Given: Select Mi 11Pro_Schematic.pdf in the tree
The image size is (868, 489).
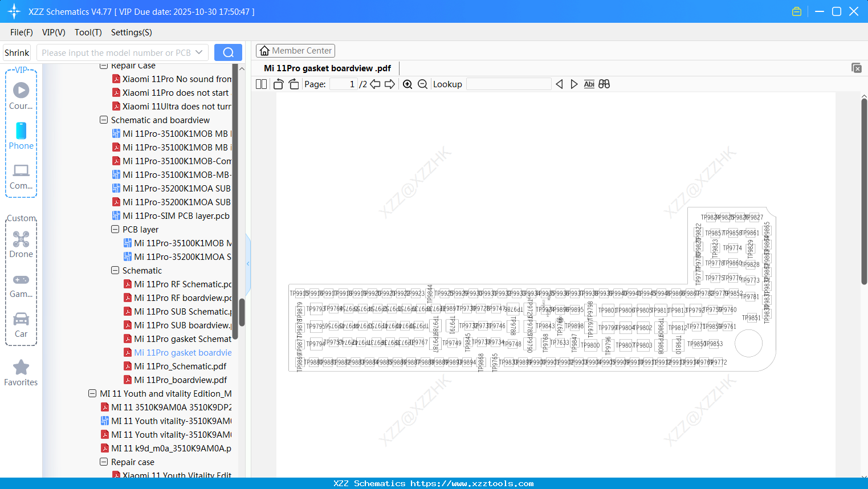Looking at the screenshot, I should (180, 366).
